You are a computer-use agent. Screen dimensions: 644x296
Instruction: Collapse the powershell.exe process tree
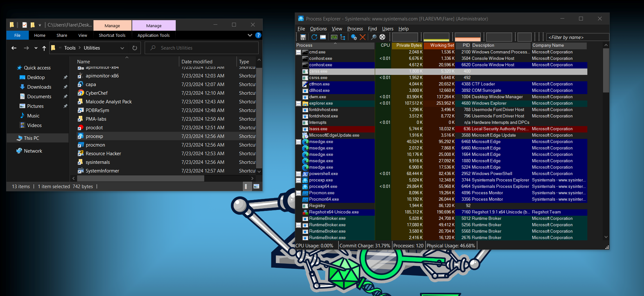coord(298,174)
